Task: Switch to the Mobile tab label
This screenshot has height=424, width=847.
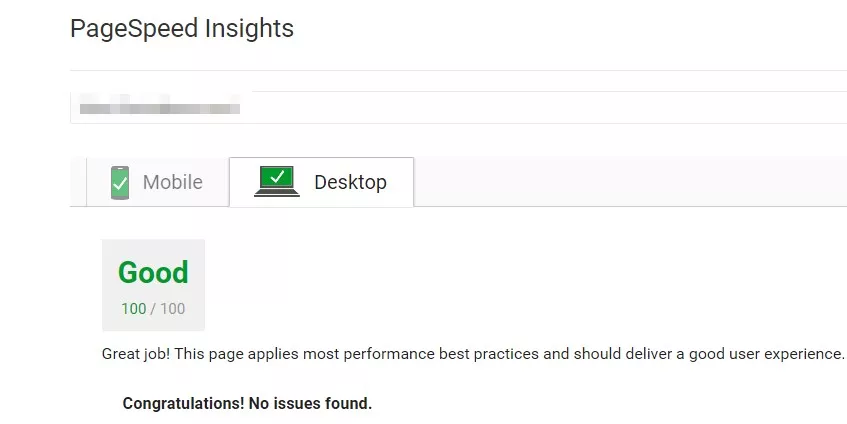Action: pyautogui.click(x=173, y=182)
